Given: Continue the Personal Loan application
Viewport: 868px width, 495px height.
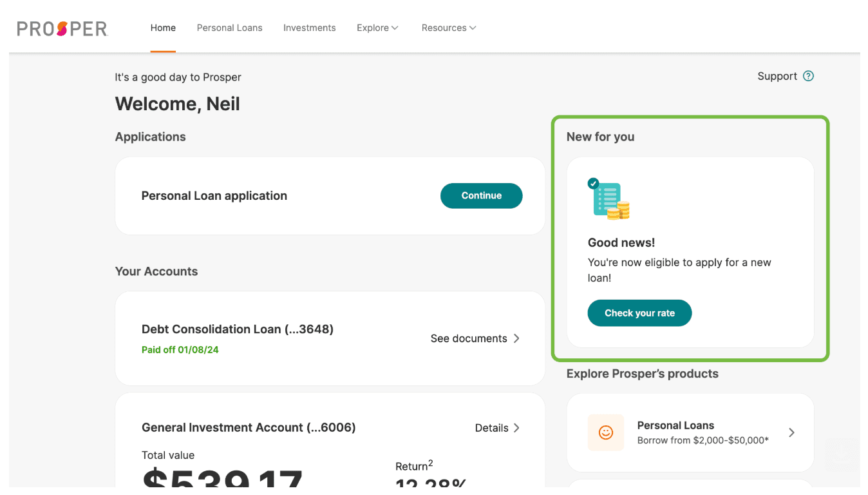Looking at the screenshot, I should click(x=481, y=196).
